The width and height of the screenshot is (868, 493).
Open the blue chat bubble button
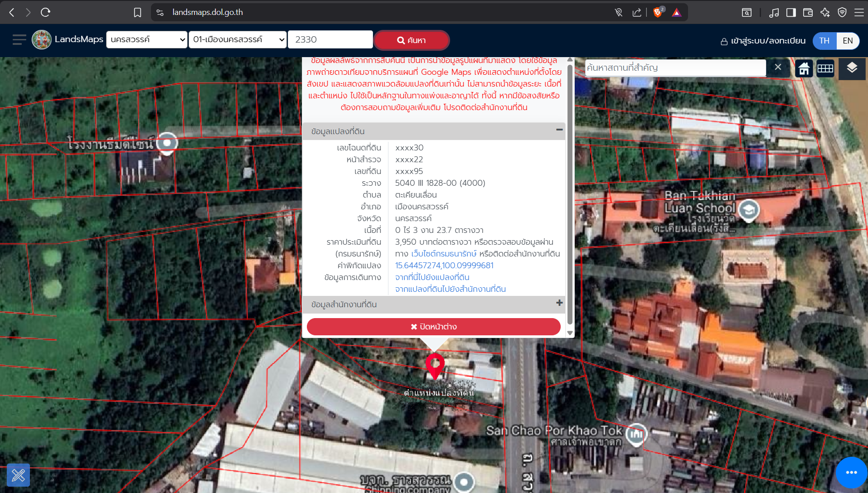(x=851, y=473)
